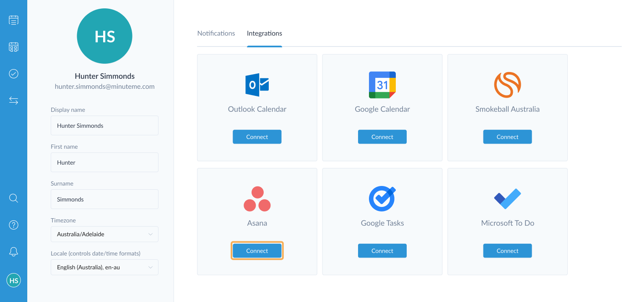The width and height of the screenshot is (644, 302).
Task: Select the Integrations tab
Action: (x=265, y=34)
